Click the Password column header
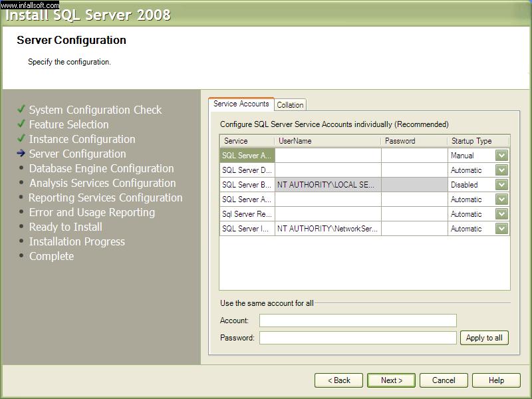 (x=414, y=141)
